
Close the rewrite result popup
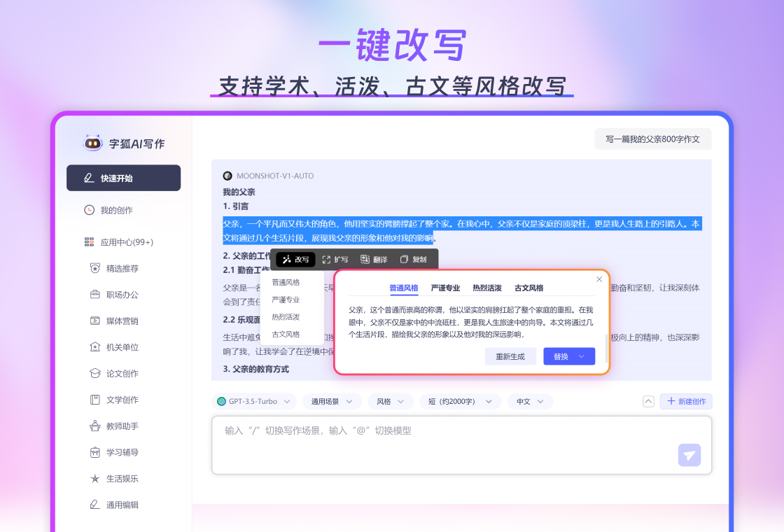tap(599, 279)
